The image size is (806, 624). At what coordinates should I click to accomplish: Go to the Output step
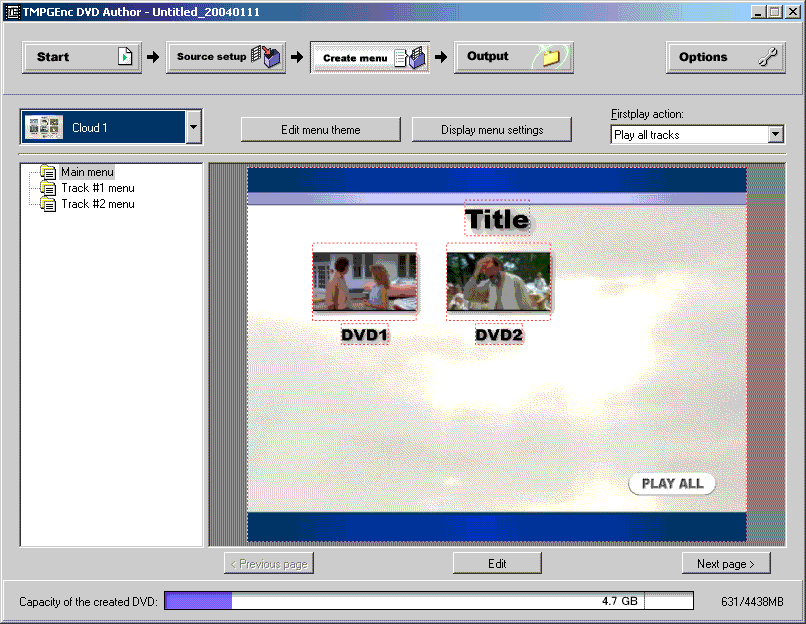click(514, 57)
